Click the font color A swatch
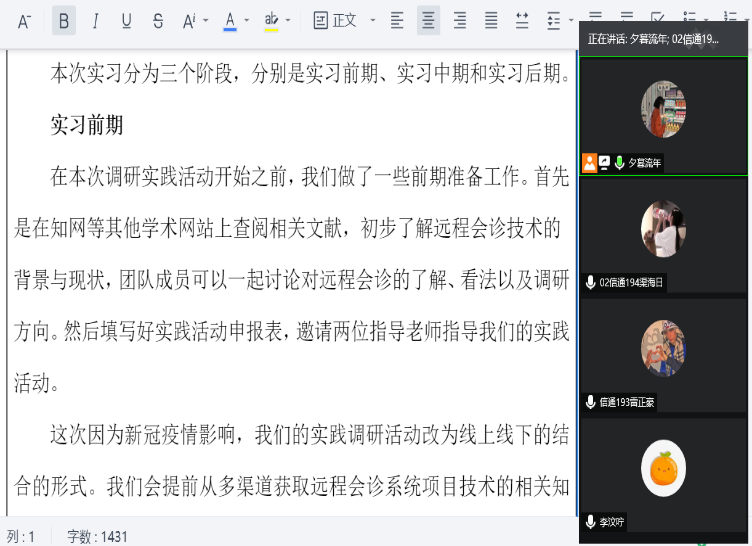Screen dimensions: 752x546 tap(230, 20)
